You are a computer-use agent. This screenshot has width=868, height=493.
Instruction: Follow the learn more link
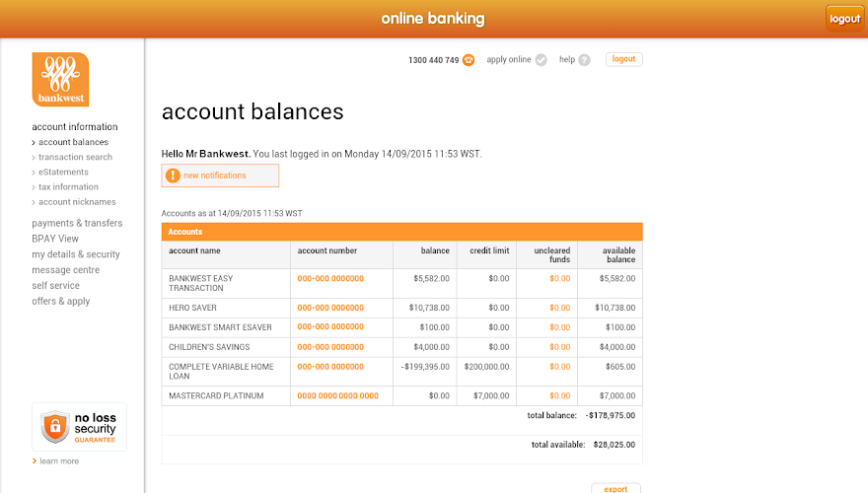coord(59,460)
